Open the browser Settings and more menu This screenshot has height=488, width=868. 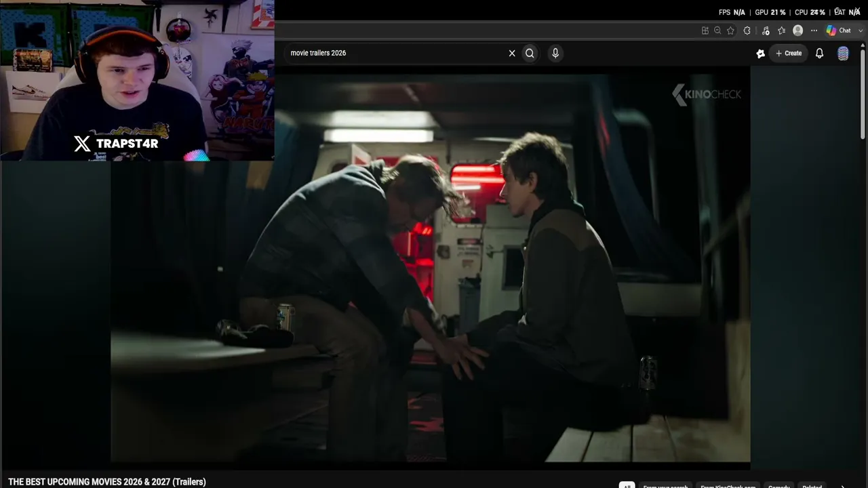tap(814, 30)
